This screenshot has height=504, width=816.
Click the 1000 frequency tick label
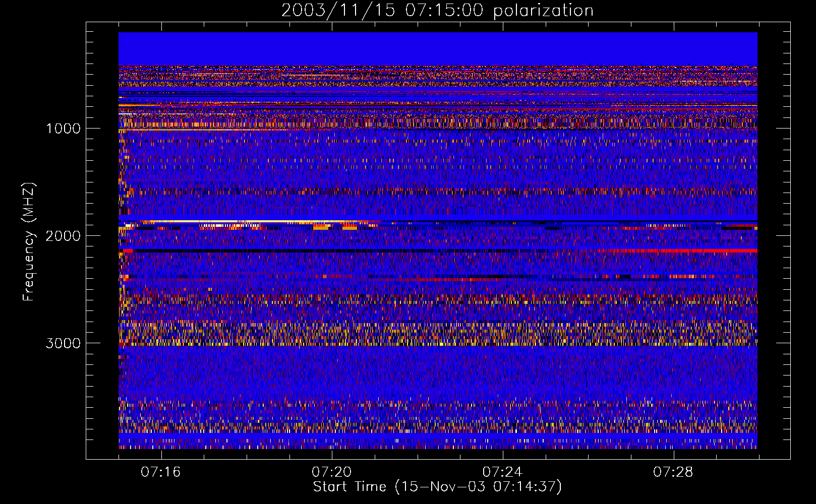[x=63, y=129]
